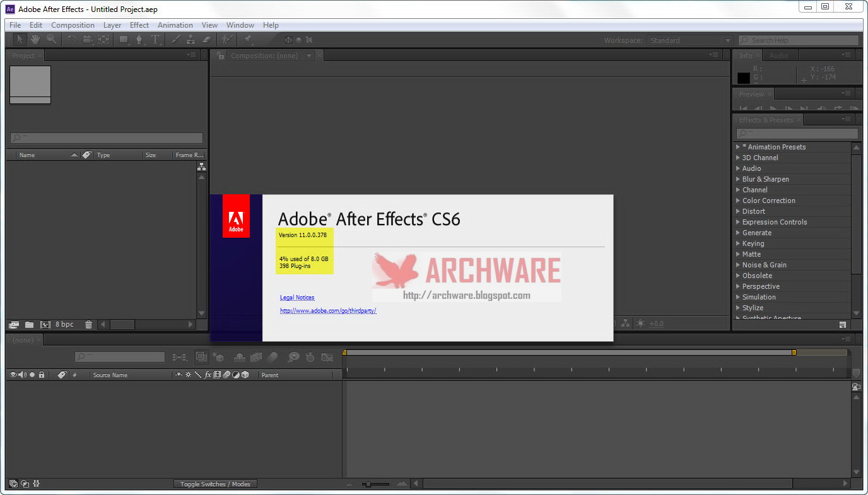868x495 pixels.
Task: Expand the Distort effects category
Action: (x=738, y=211)
